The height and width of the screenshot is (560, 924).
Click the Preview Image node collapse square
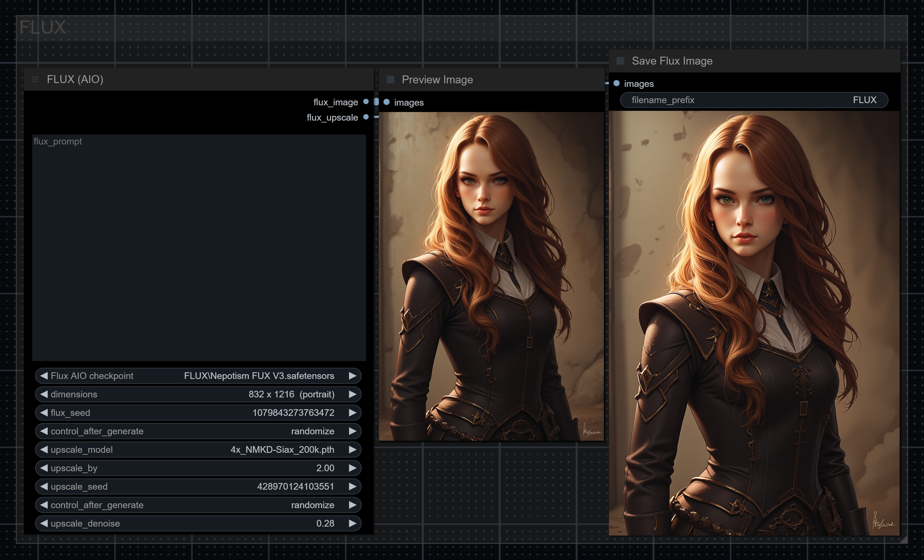pyautogui.click(x=390, y=80)
